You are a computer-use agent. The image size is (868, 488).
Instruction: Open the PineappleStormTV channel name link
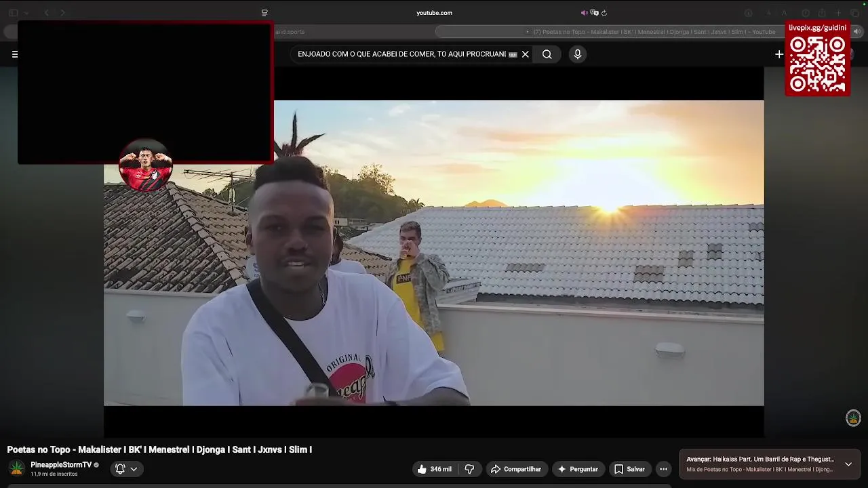(61, 465)
